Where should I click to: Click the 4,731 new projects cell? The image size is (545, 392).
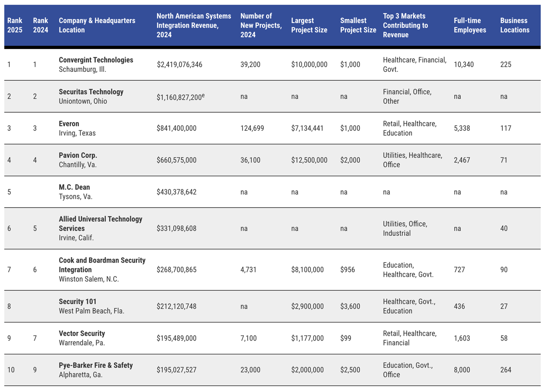[x=248, y=270]
